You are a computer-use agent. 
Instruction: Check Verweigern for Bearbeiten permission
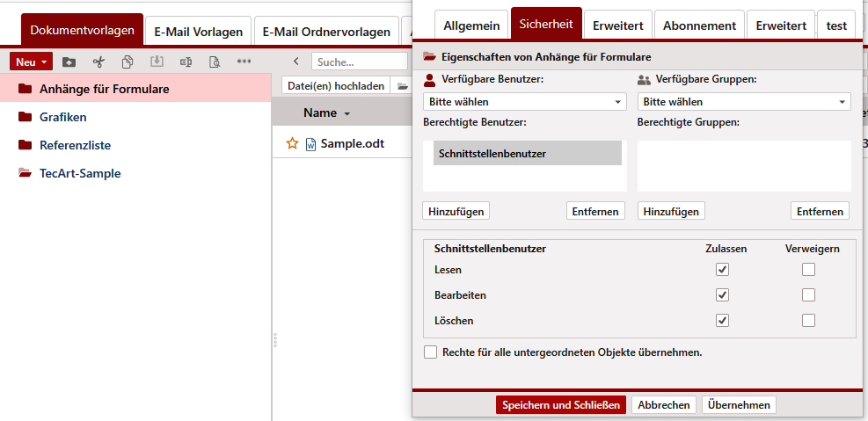[808, 295]
